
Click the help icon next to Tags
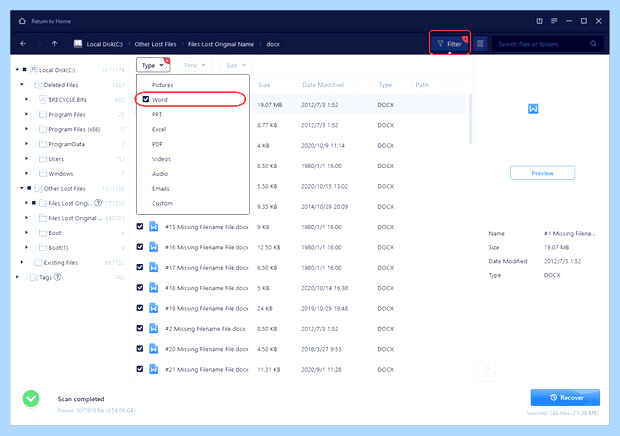57,277
